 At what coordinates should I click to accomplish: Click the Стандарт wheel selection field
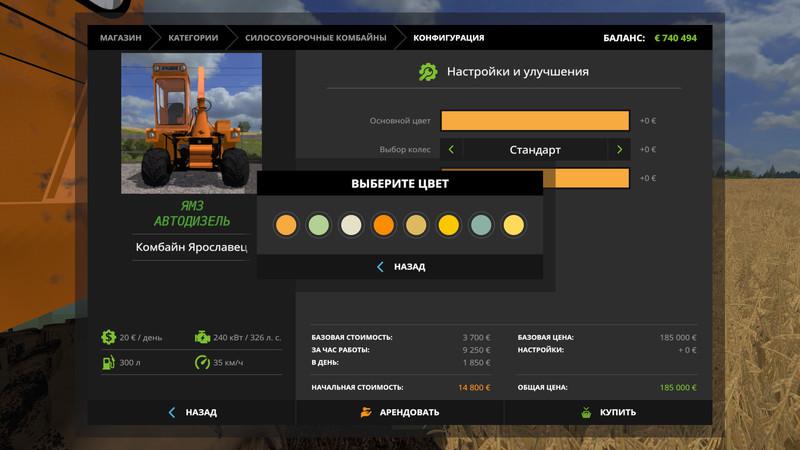pyautogui.click(x=535, y=150)
